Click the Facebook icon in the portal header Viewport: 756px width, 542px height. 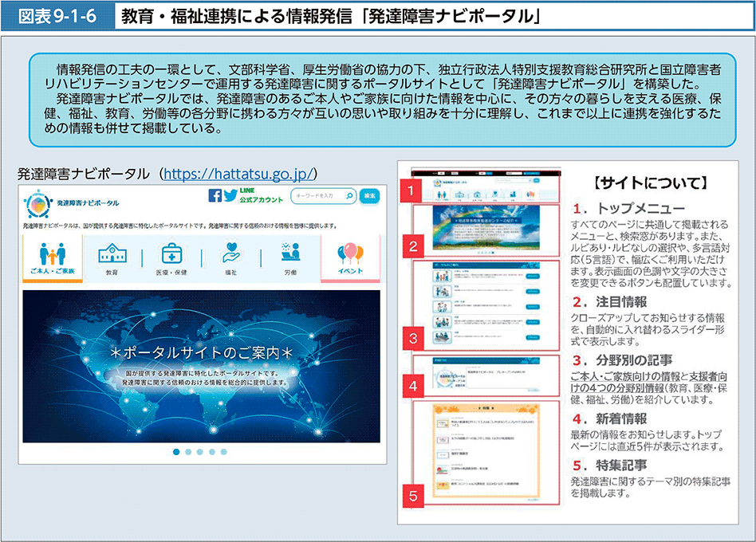[x=215, y=196]
